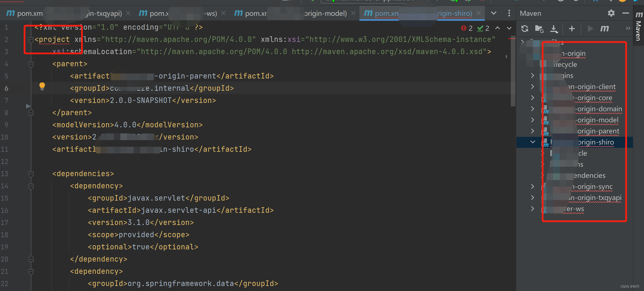Add Maven project with plus icon
Image resolution: width=644 pixels, height=291 pixels.
[572, 29]
